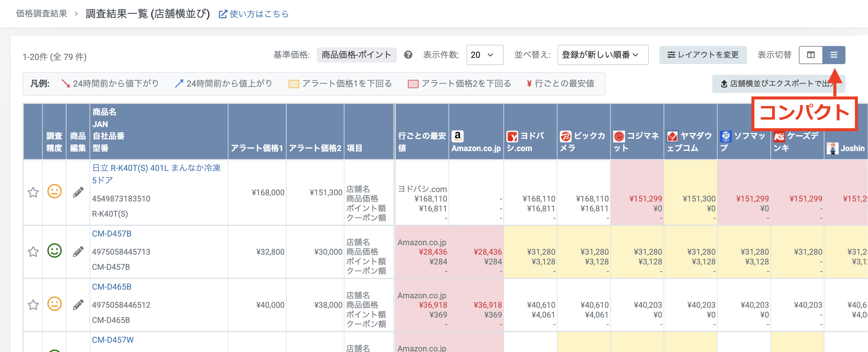The image size is (868, 352).
Task: Click the ヨドバシ.com logo in the header
Action: [512, 136]
